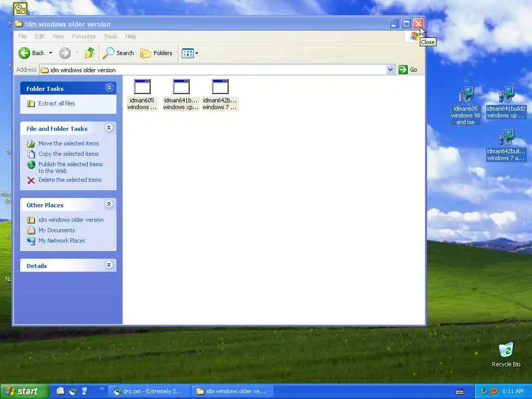Select the Recycle Bin desktop icon

506,354
